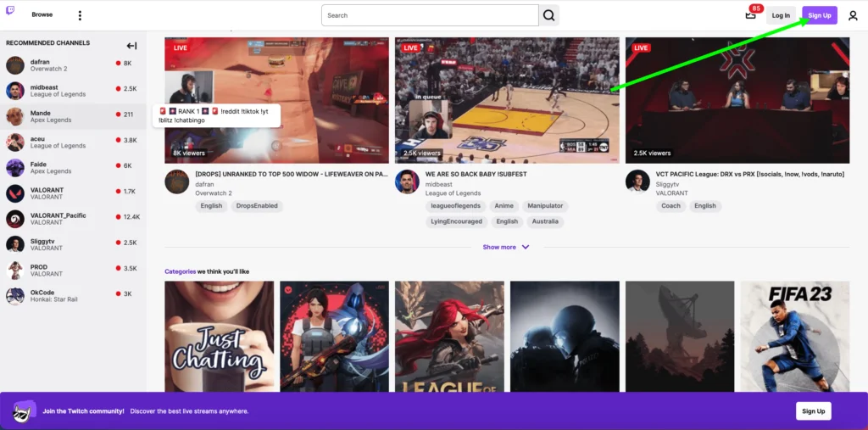
Task: Open Faide's avatar in sidebar
Action: click(15, 168)
